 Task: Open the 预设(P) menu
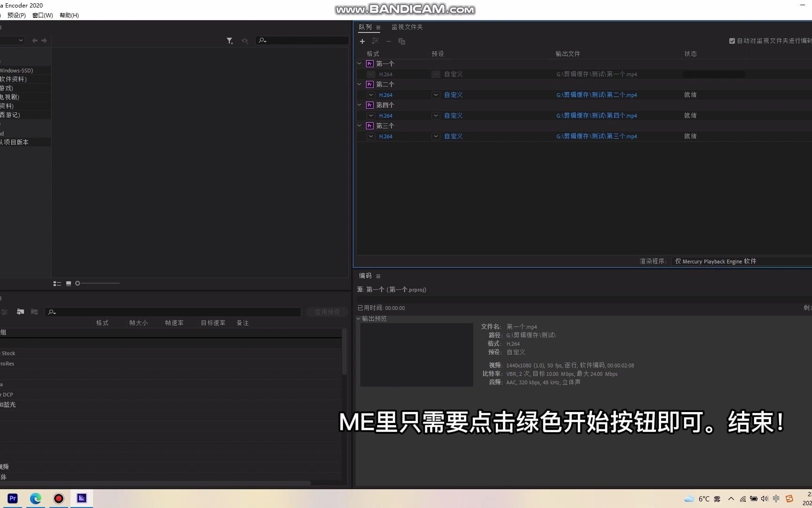[x=16, y=16]
